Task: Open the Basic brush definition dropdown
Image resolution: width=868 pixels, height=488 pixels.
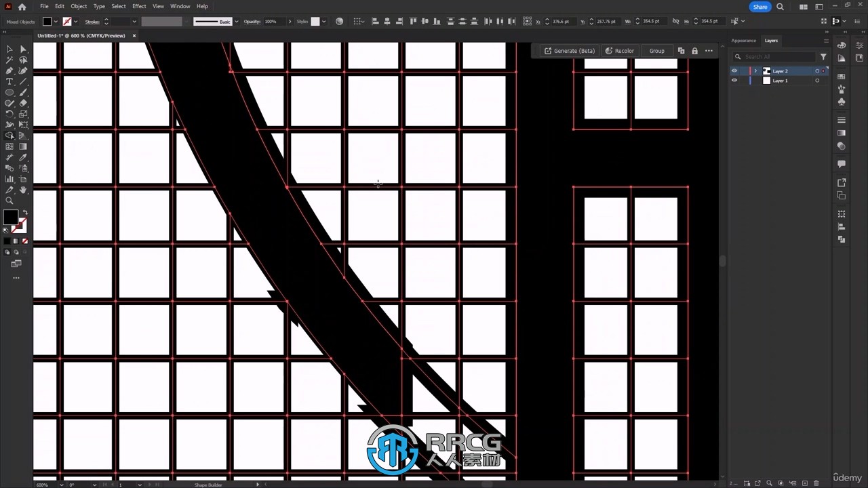Action: point(236,22)
